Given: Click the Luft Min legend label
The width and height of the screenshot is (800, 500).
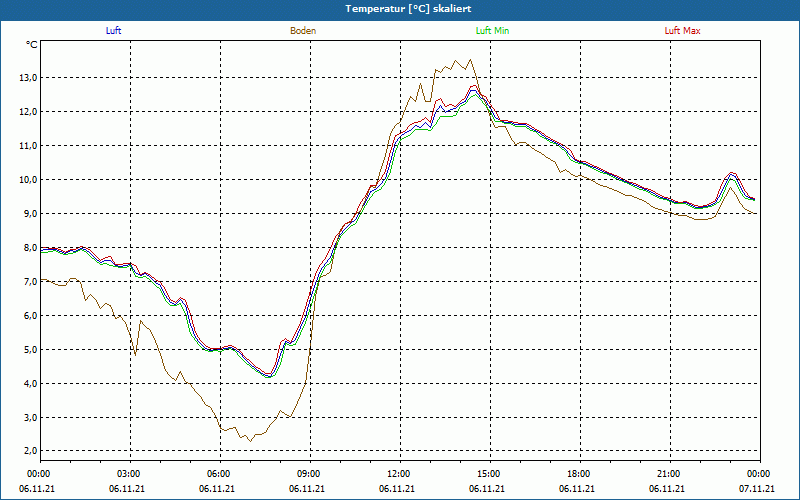Looking at the screenshot, I should coord(492,31).
